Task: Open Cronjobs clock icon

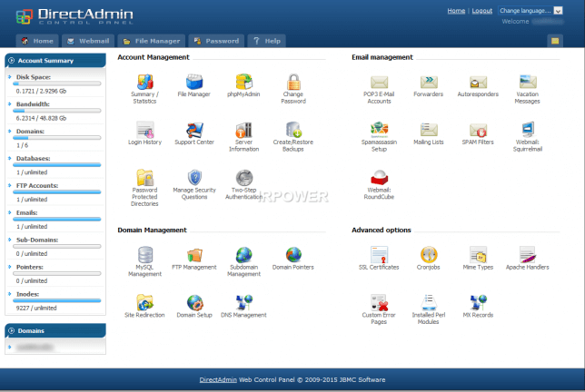Action: [429, 254]
